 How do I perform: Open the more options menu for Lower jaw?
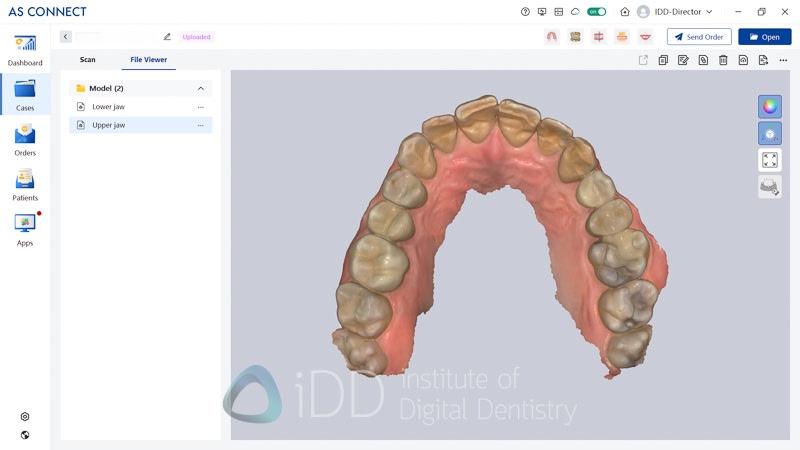(x=200, y=107)
